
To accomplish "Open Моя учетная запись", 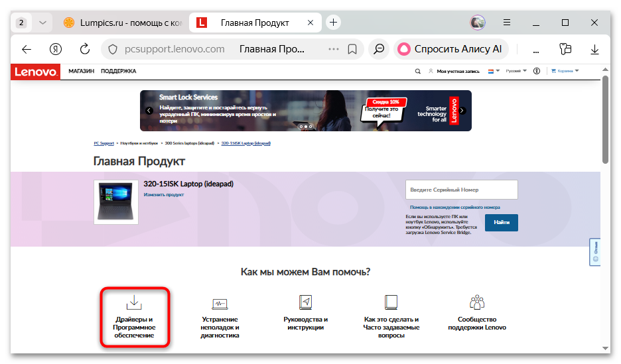I will pos(454,71).
